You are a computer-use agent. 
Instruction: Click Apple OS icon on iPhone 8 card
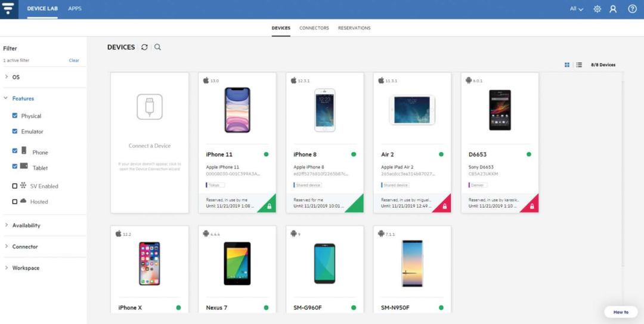click(x=293, y=80)
